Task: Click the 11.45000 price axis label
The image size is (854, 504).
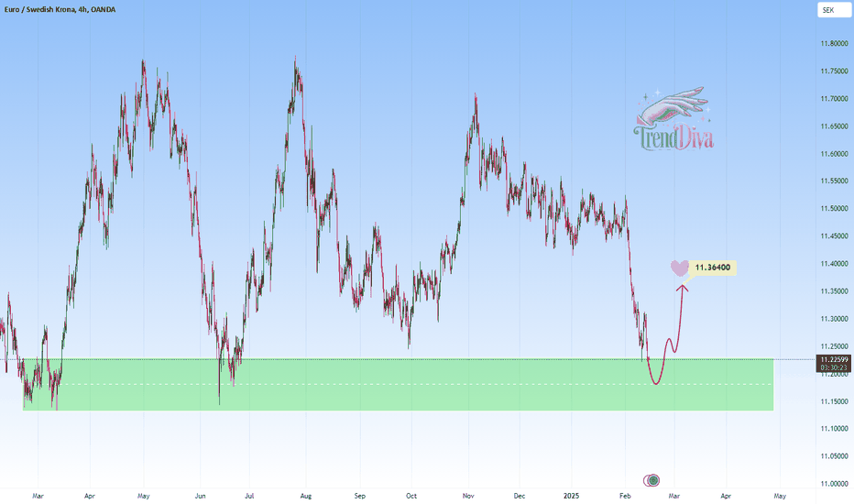Action: click(x=835, y=236)
